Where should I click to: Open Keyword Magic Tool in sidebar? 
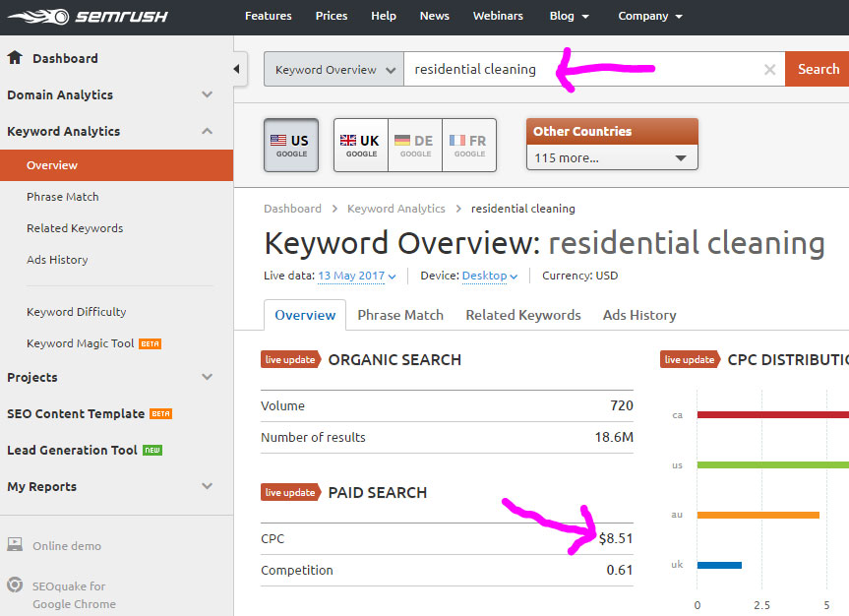80,343
